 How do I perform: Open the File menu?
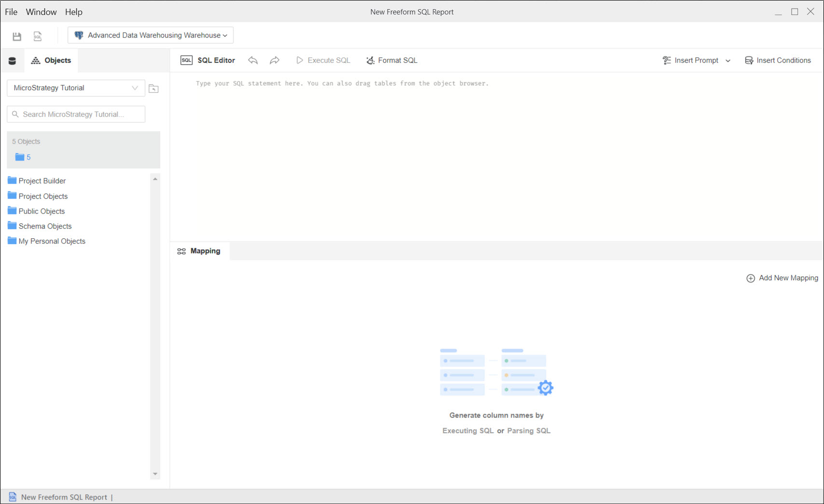click(11, 12)
